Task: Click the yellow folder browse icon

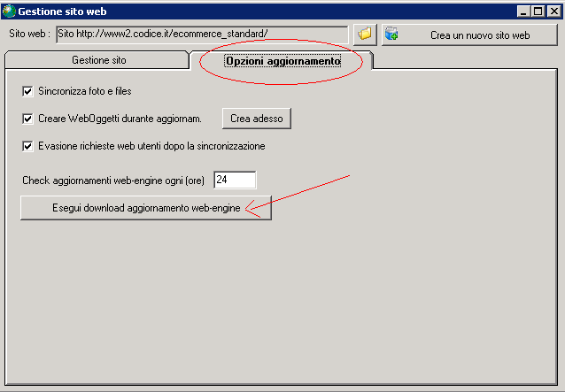Action: click(365, 35)
